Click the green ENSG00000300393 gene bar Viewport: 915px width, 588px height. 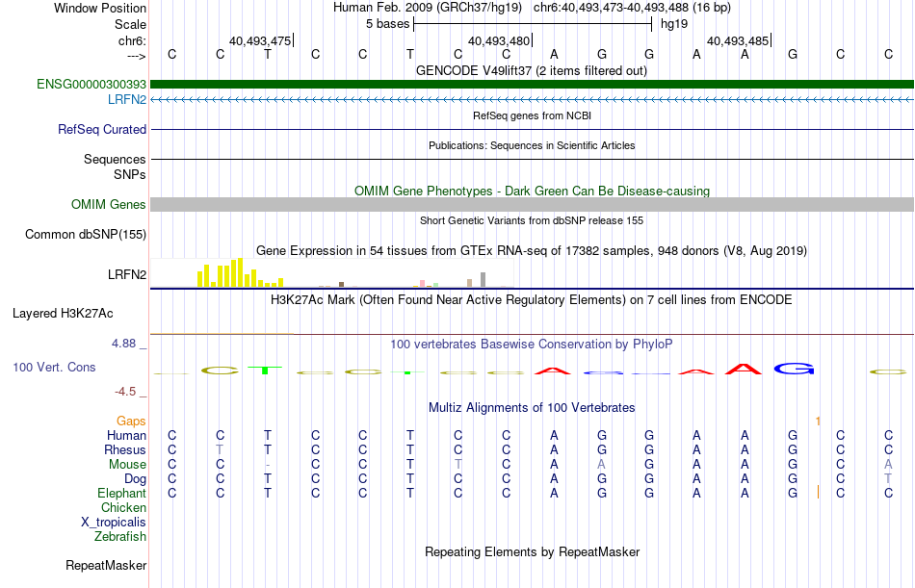click(532, 84)
